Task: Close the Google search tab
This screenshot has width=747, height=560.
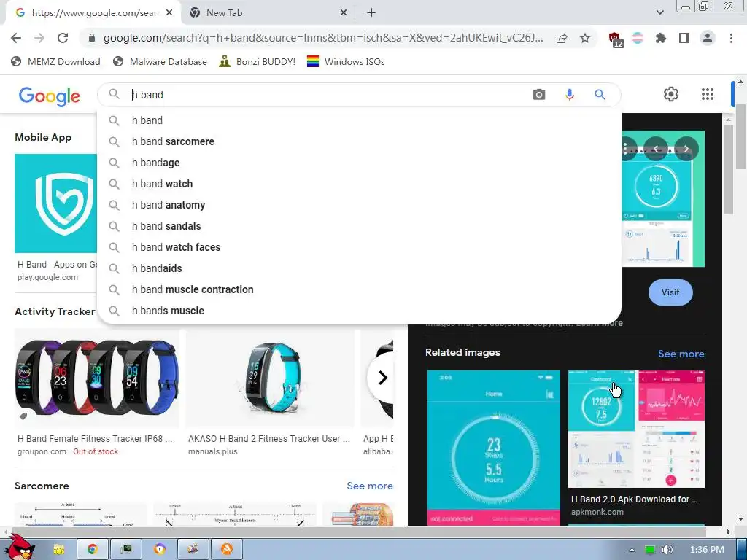Action: [x=169, y=13]
